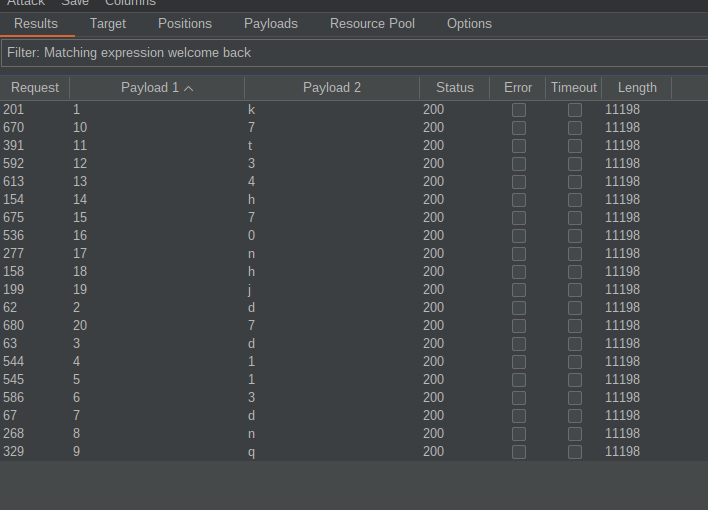Toggle Error checkbox for request 536
The height and width of the screenshot is (510, 708).
519,236
